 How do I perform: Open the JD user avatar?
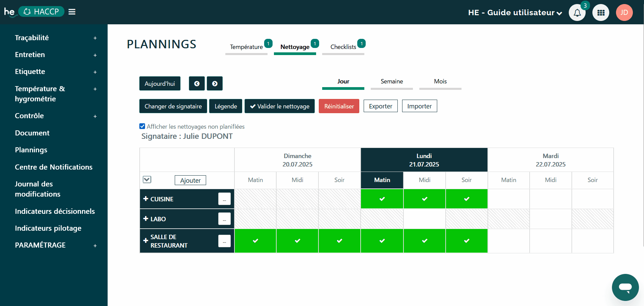[x=624, y=12]
